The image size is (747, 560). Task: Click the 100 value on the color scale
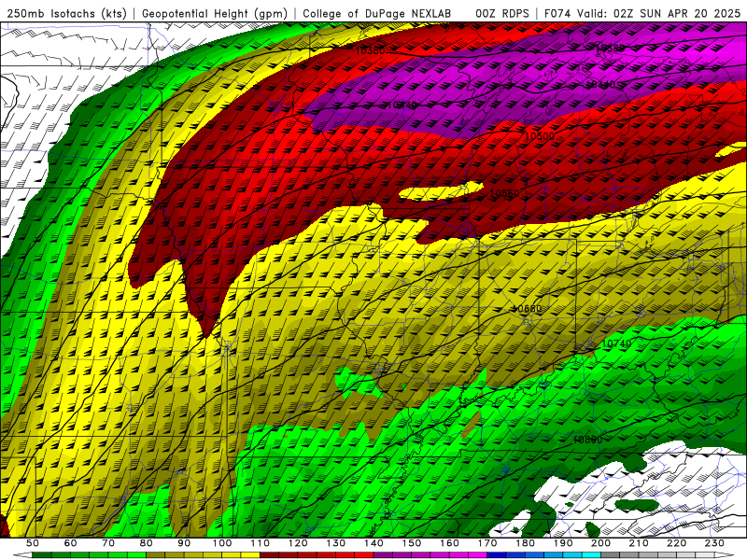[222, 543]
